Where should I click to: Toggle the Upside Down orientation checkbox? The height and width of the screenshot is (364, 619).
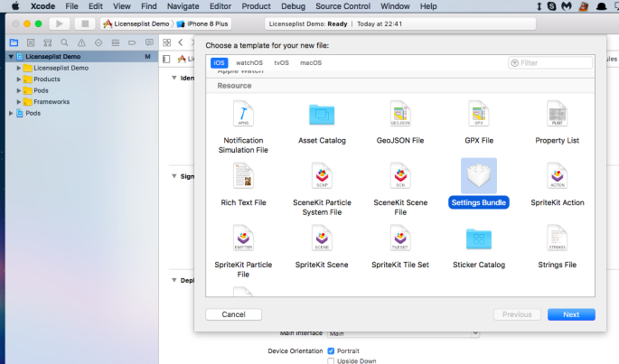point(331,361)
